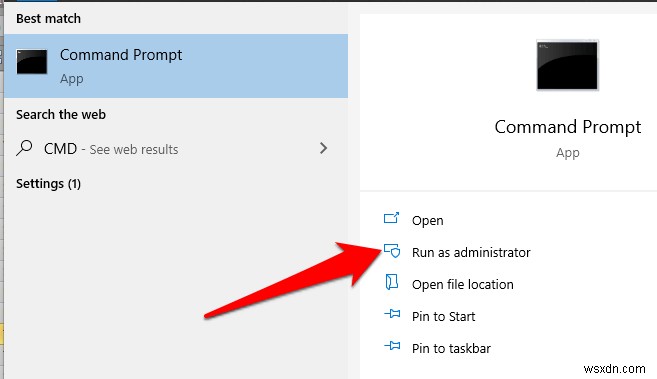Click the Run as administrator shield icon

(x=392, y=250)
